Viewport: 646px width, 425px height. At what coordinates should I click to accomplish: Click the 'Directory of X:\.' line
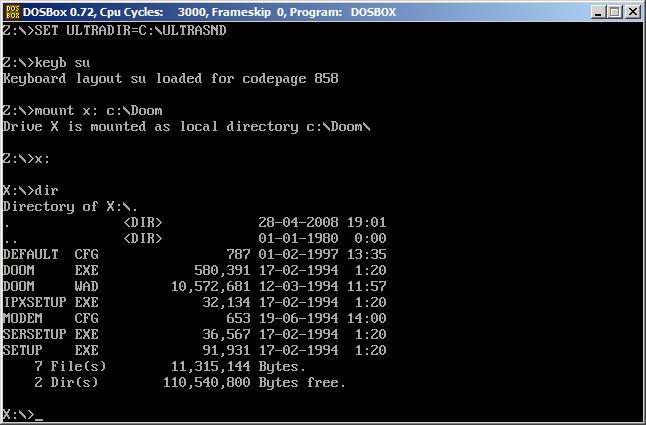[x=70, y=206]
